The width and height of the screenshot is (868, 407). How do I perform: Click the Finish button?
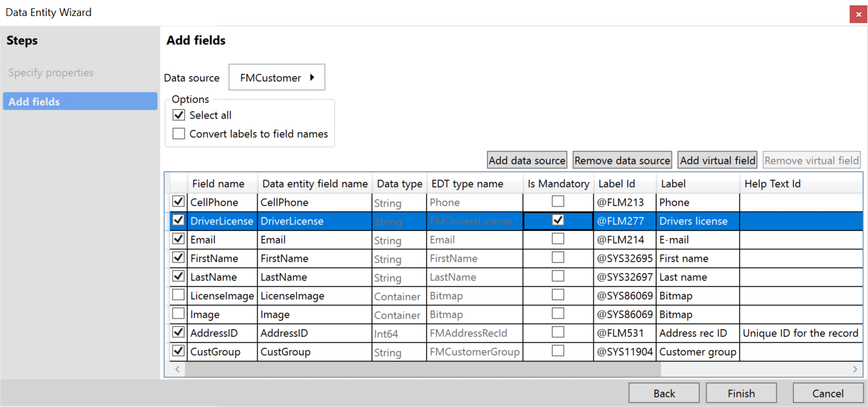pyautogui.click(x=741, y=393)
